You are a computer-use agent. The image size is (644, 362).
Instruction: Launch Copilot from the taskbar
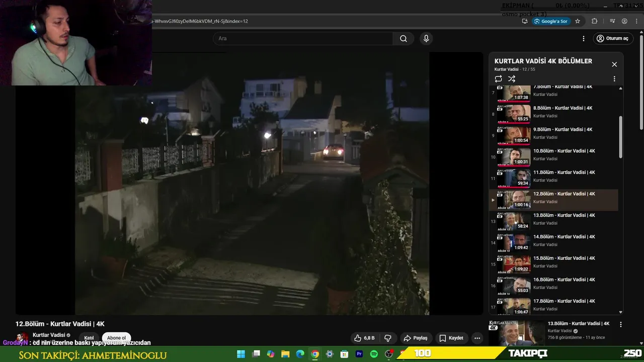pyautogui.click(x=271, y=354)
